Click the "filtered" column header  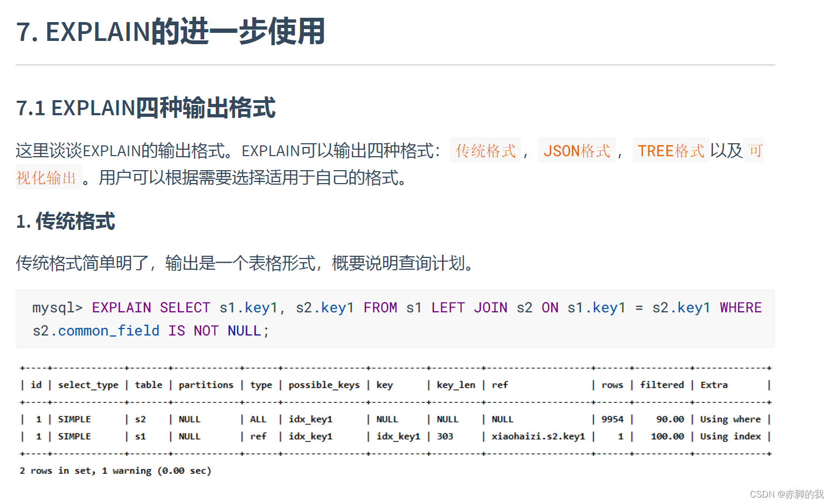tap(662, 385)
